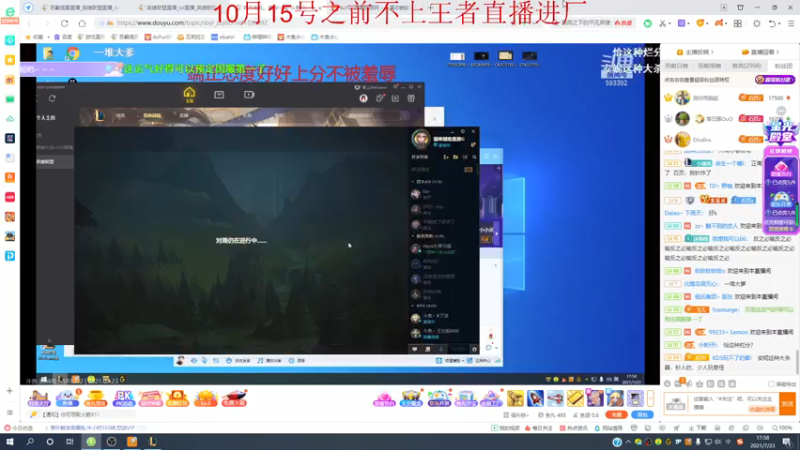This screenshot has width=800, height=450.
Task: Open the Windows Start menu
Action: click(x=10, y=442)
